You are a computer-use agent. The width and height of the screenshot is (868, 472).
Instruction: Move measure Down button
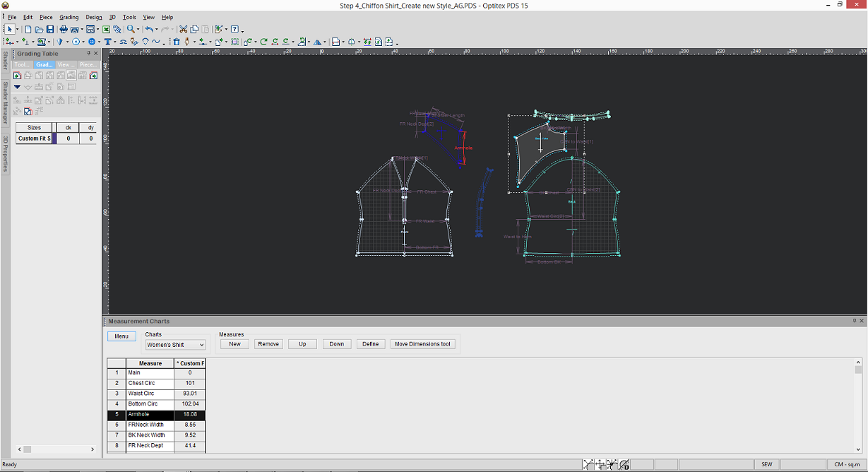(337, 344)
